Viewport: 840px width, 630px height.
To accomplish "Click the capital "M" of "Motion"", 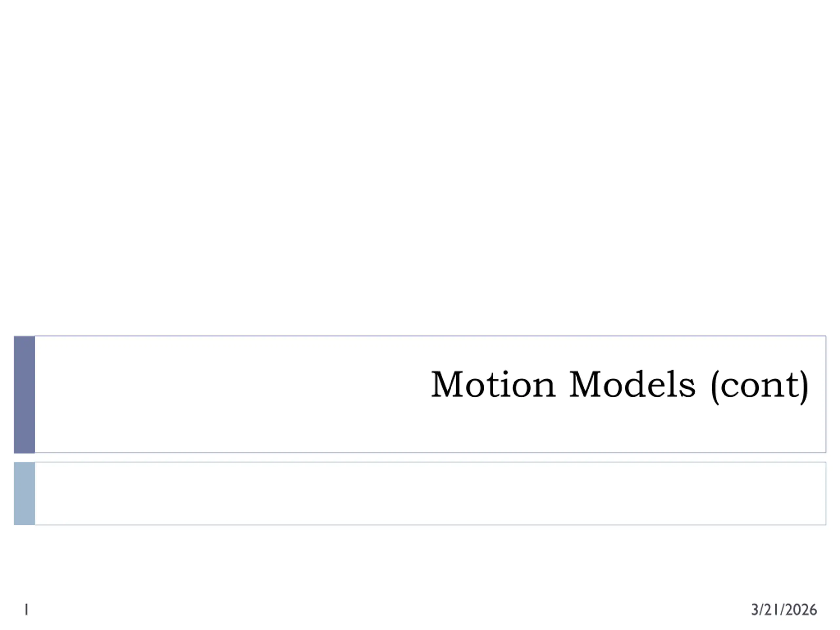I will tap(447, 384).
